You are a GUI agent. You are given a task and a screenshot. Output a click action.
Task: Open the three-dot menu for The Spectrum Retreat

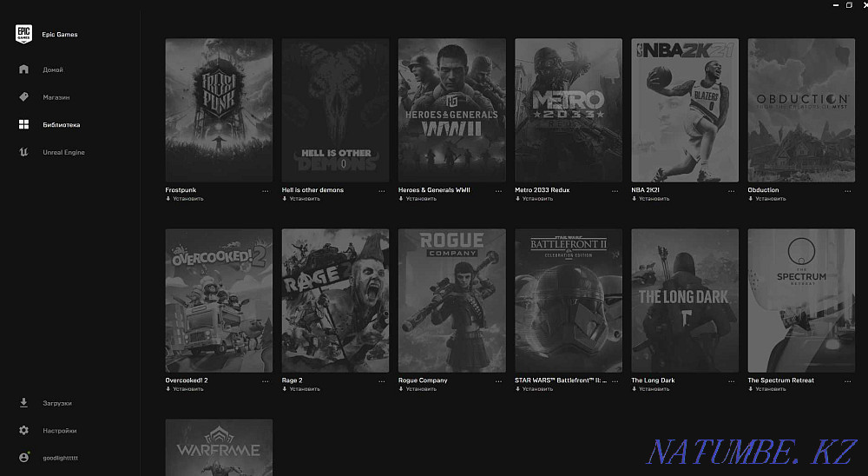pos(847,381)
